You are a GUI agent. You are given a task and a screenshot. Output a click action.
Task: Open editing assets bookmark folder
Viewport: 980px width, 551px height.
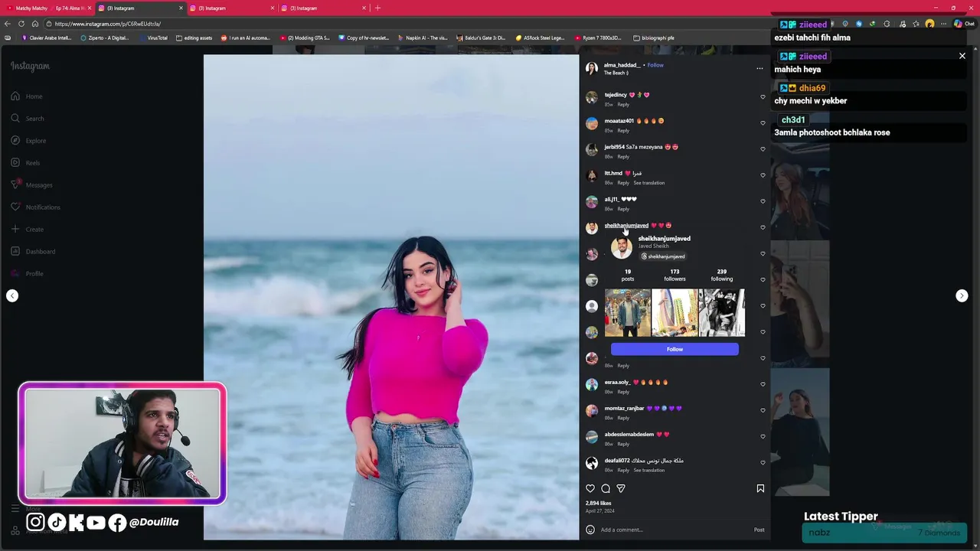[194, 37]
